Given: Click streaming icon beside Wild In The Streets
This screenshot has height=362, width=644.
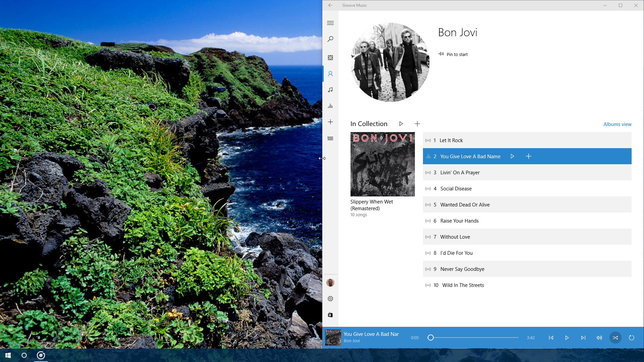Looking at the screenshot, I should 428,285.
